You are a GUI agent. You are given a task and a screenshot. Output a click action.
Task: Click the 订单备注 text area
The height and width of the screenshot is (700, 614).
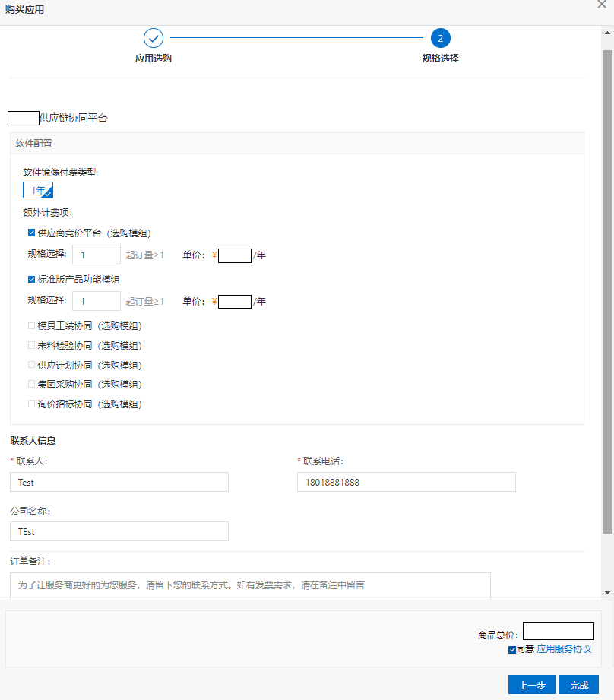(x=250, y=586)
